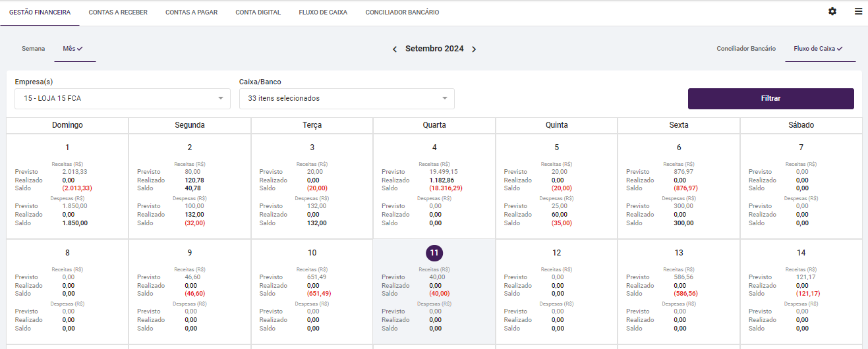Click the Filtrar button
The height and width of the screenshot is (349, 868).
[x=770, y=99]
